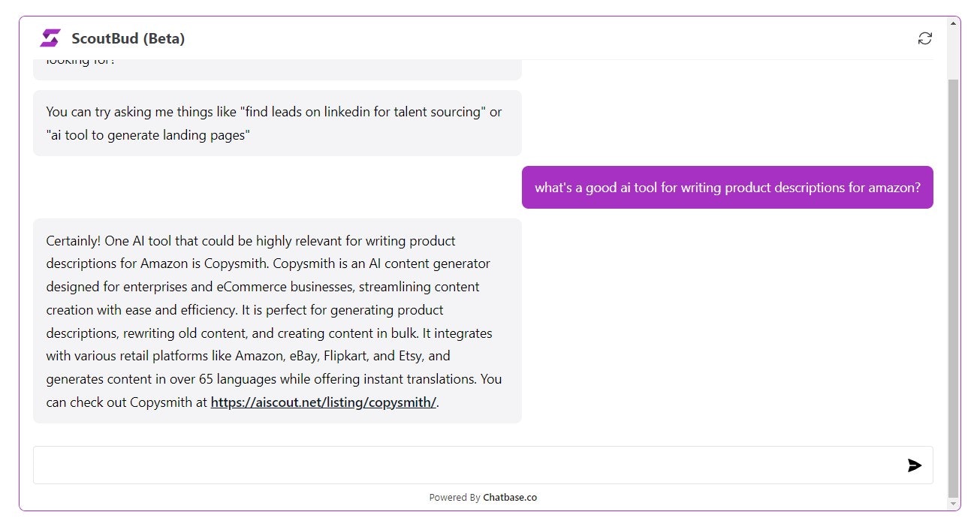This screenshot has width=980, height=530.
Task: Click scrollbar track above the thumb
Action: (953, 53)
